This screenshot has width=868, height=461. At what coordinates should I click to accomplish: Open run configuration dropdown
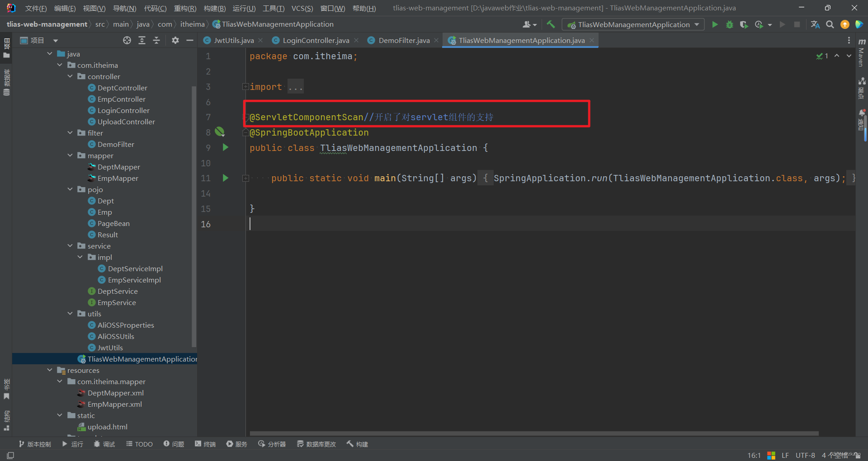pyautogui.click(x=633, y=24)
